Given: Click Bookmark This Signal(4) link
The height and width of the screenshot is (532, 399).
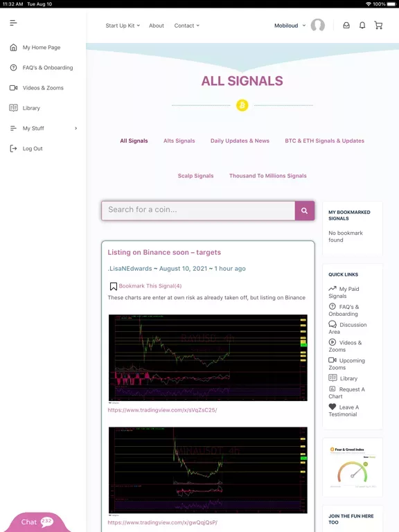Looking at the screenshot, I should (150, 286).
